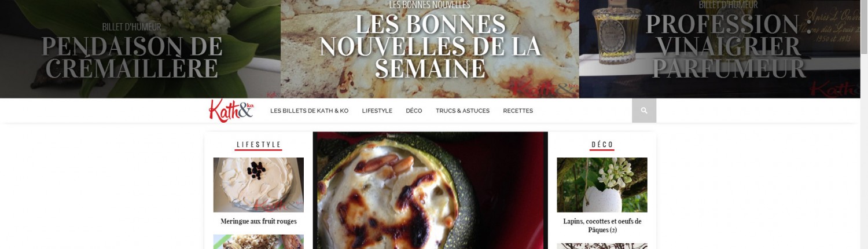Click Billet d'humeur label above Profession
The width and height of the screenshot is (868, 249).
tap(729, 5)
